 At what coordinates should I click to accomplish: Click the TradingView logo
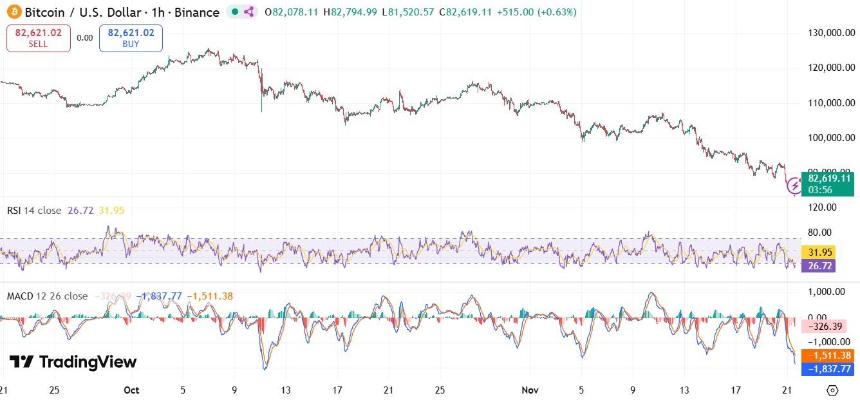coord(73,362)
